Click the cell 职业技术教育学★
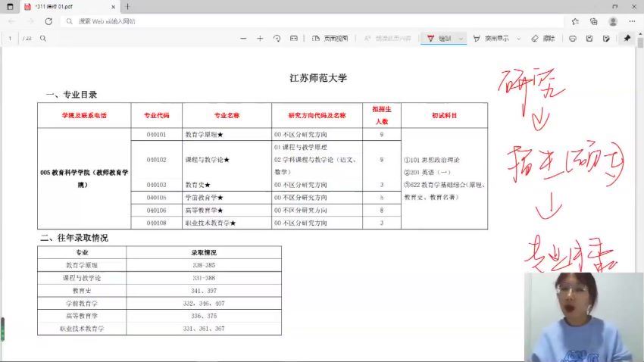This screenshot has height=362, width=644. point(211,223)
